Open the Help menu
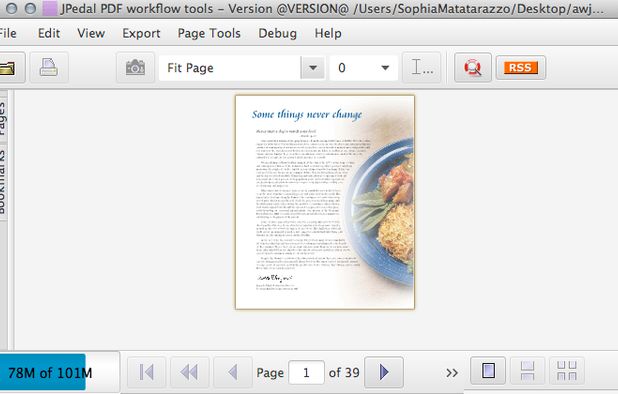Viewport: 618px width, 394px height. coord(328,33)
